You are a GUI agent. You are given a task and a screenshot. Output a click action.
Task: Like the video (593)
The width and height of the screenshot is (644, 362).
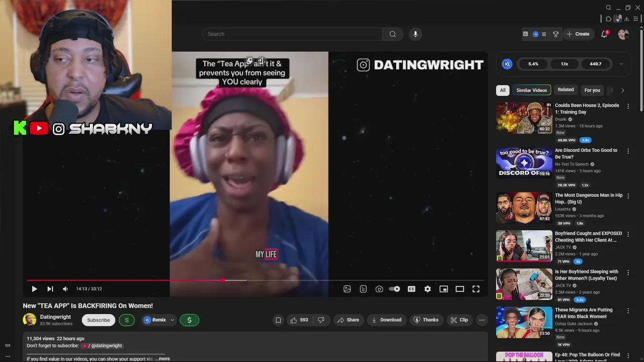(x=299, y=320)
